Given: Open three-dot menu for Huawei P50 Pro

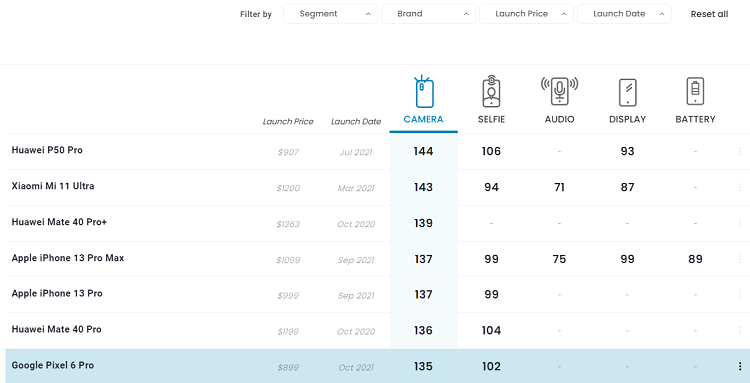Looking at the screenshot, I should [x=740, y=151].
